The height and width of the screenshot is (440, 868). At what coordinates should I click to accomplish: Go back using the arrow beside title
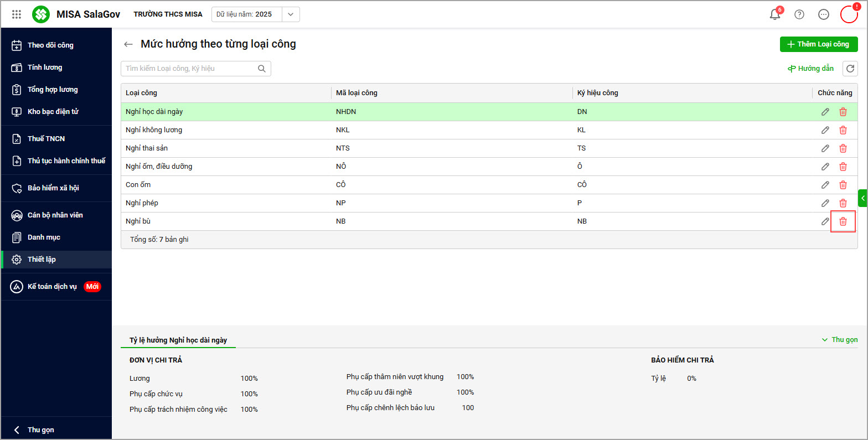tap(128, 44)
